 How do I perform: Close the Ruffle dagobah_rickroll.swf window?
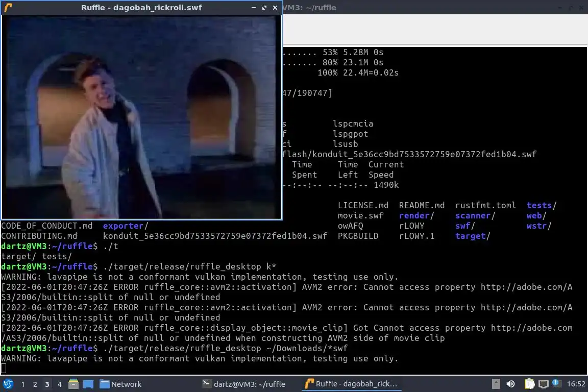coord(275,8)
